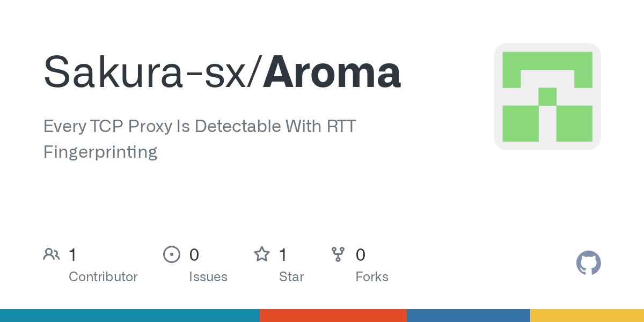
Task: Click the issues count number 0
Action: pos(194,255)
